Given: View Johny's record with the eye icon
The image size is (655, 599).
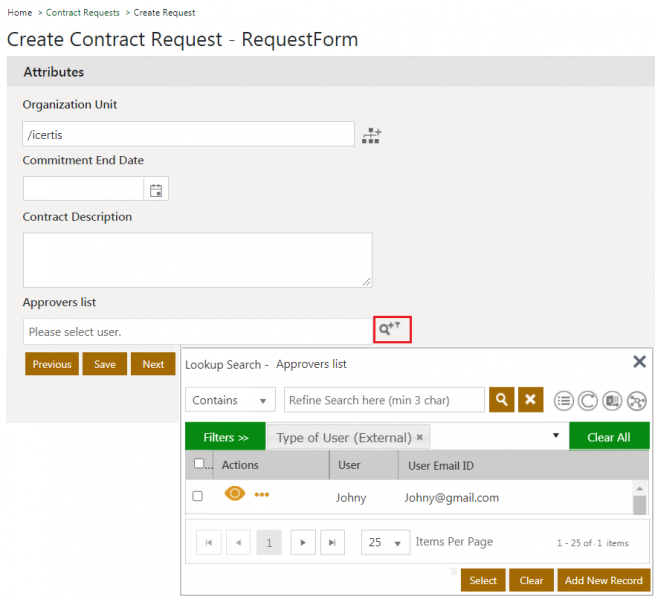Looking at the screenshot, I should click(x=235, y=494).
